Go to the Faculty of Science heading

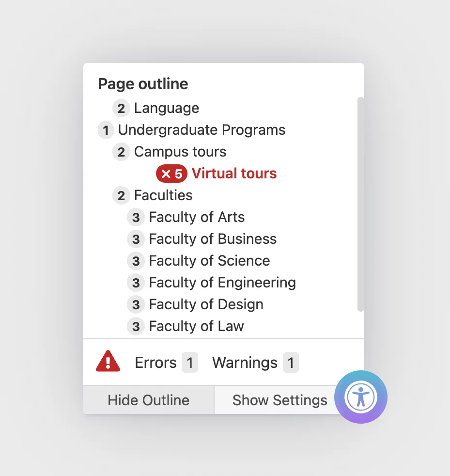209,261
